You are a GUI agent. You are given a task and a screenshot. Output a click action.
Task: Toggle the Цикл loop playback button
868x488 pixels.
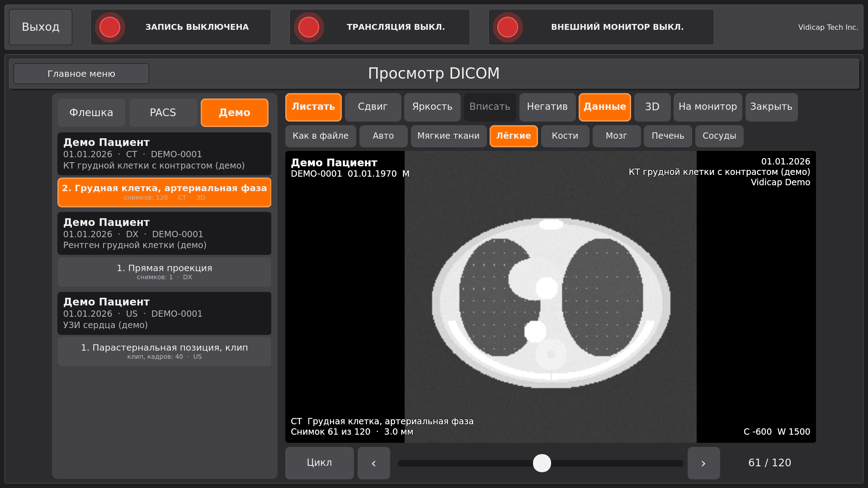[320, 463]
